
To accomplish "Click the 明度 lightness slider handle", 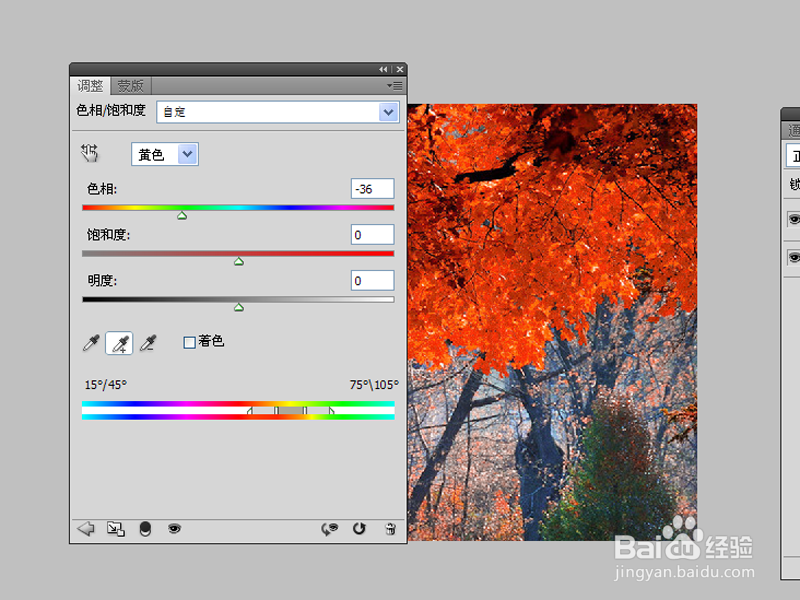I will pyautogui.click(x=239, y=308).
